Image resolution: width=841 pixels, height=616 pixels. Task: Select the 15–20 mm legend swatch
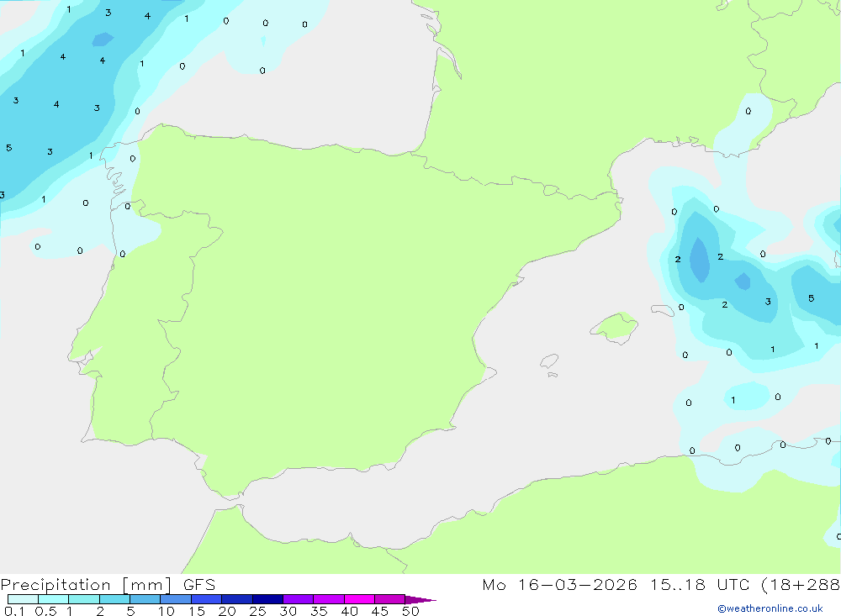point(206,599)
